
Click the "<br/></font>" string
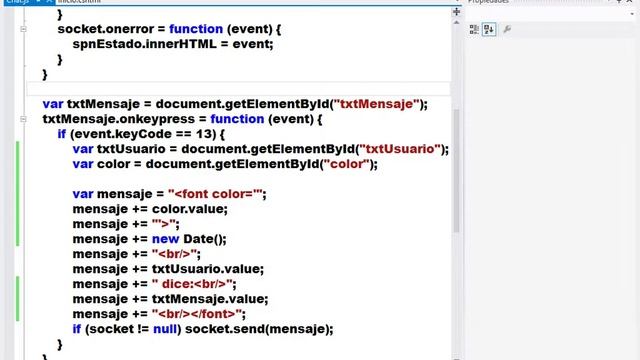[197, 314]
